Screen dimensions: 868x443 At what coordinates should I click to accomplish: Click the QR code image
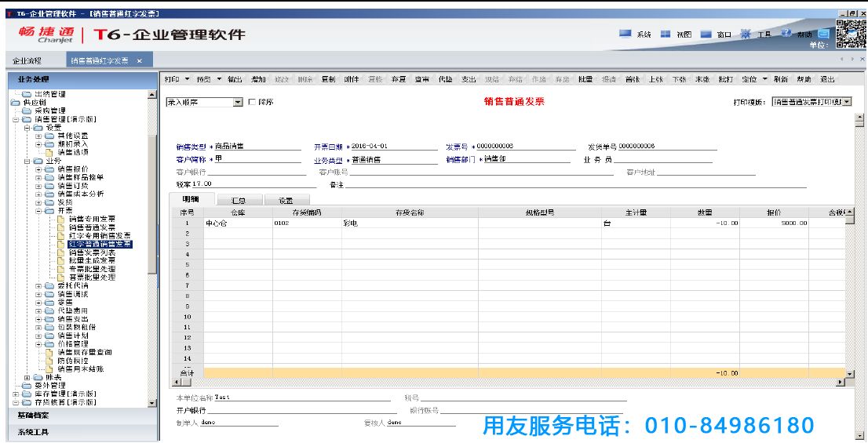[850, 34]
